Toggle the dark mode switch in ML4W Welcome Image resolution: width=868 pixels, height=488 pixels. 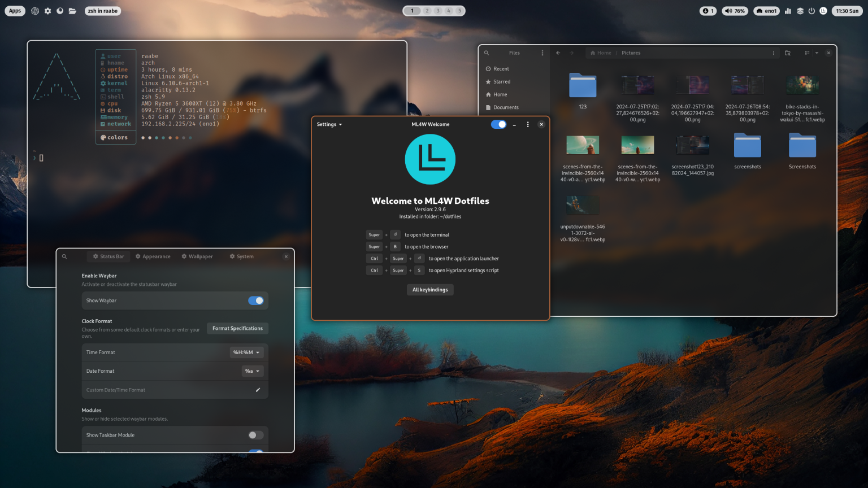(x=498, y=124)
